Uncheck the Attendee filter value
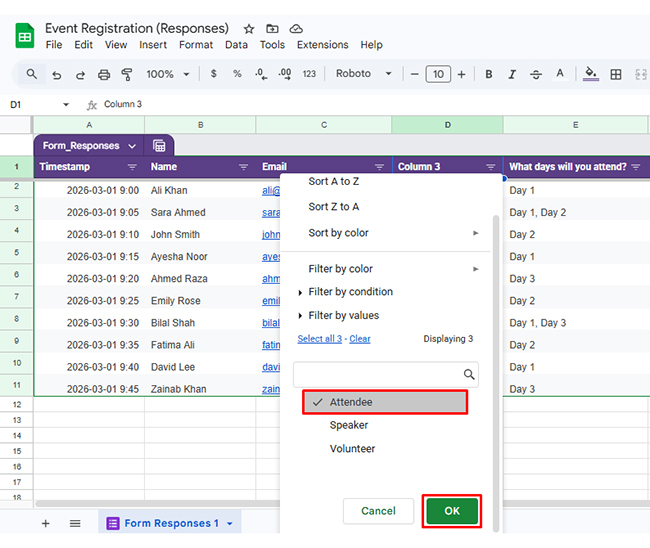 pos(385,402)
